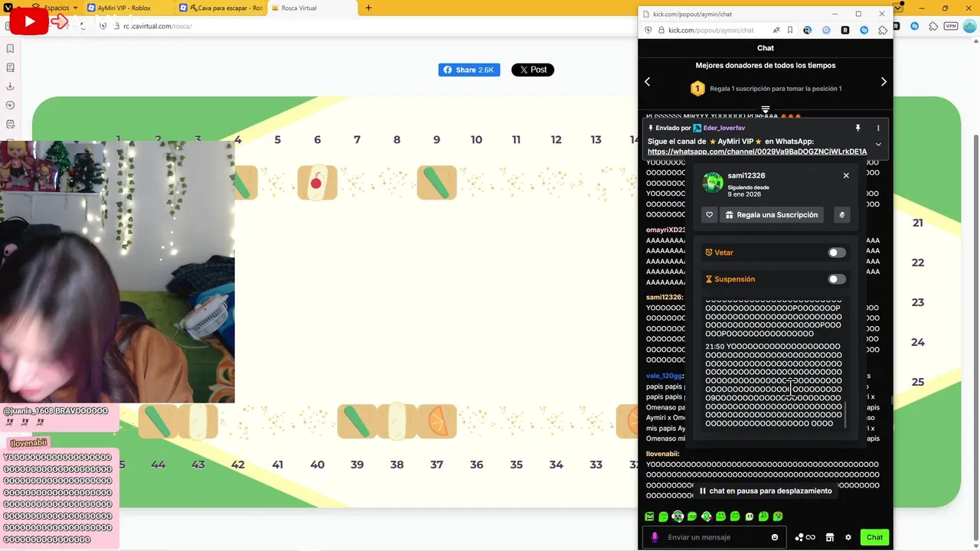Select the first angry green emote

649,517
